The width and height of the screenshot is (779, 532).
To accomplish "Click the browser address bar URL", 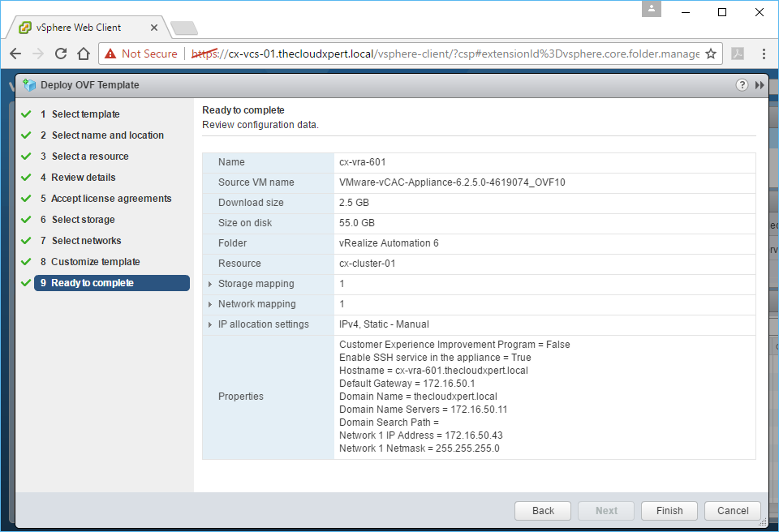I will (x=454, y=54).
